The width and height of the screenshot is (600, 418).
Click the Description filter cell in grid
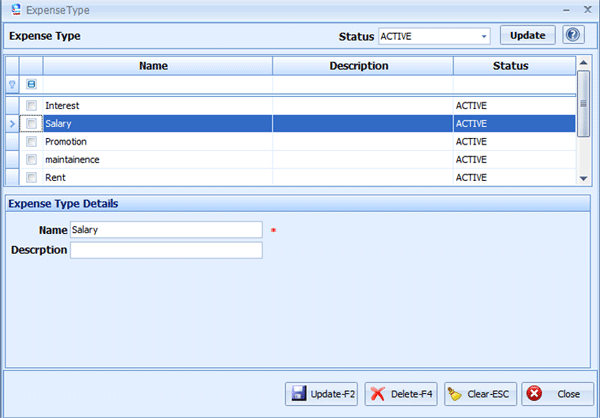coord(363,84)
